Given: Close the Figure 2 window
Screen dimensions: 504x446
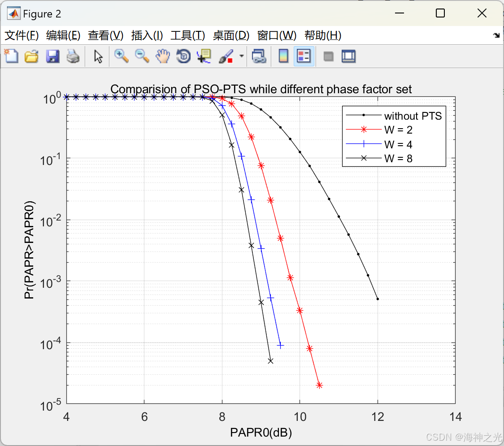Looking at the screenshot, I should click(482, 13).
